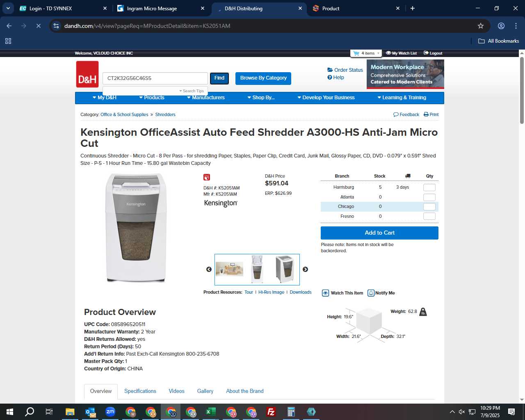Open Shredders category link
This screenshot has height=420, width=525.
(165, 114)
